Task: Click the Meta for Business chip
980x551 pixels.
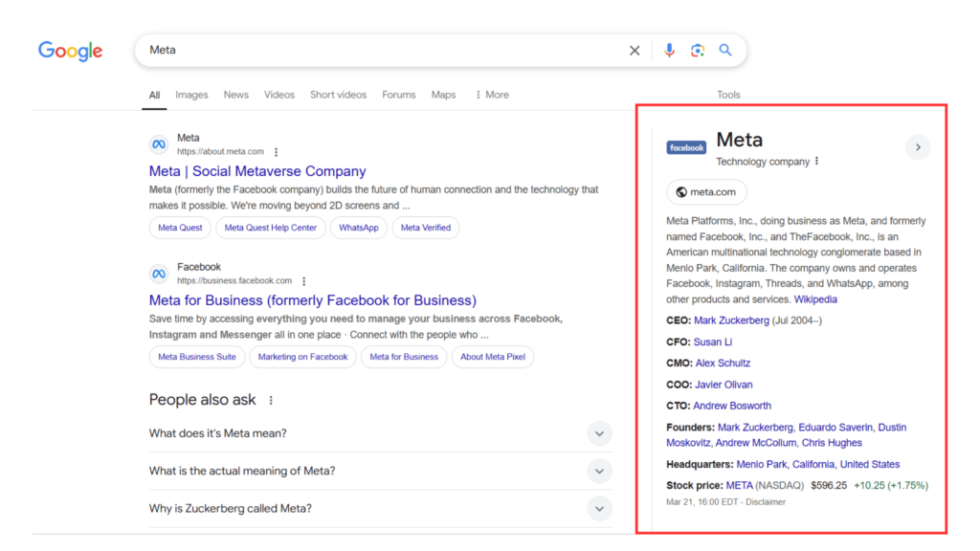Action: pyautogui.click(x=404, y=358)
